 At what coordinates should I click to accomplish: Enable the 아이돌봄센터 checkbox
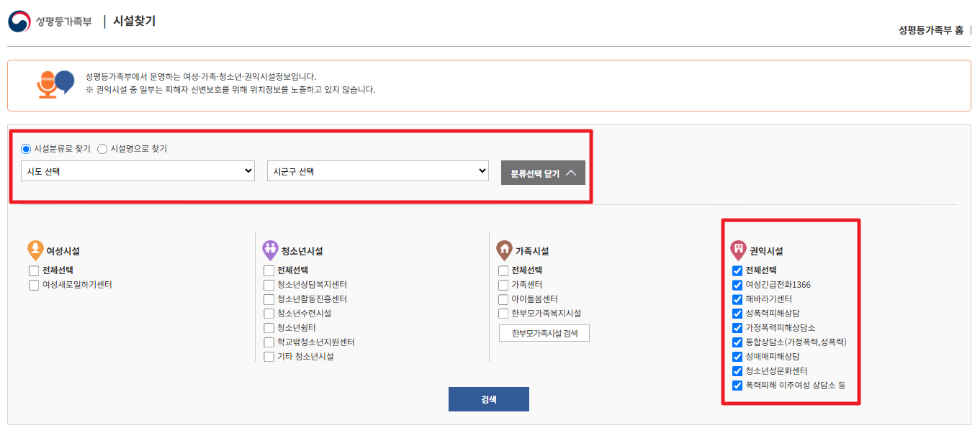(x=503, y=299)
